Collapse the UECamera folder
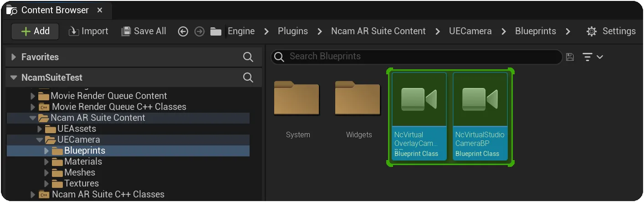The width and height of the screenshot is (644, 202). coord(39,140)
